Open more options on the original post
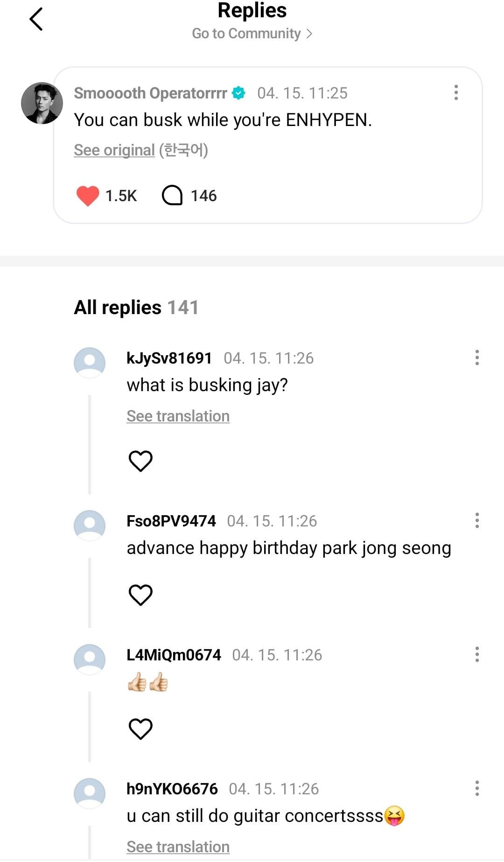The width and height of the screenshot is (504, 862). [456, 92]
